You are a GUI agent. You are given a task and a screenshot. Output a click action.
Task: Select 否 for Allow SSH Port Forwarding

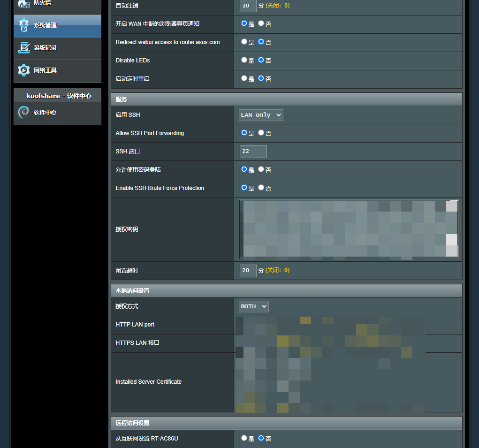point(261,133)
